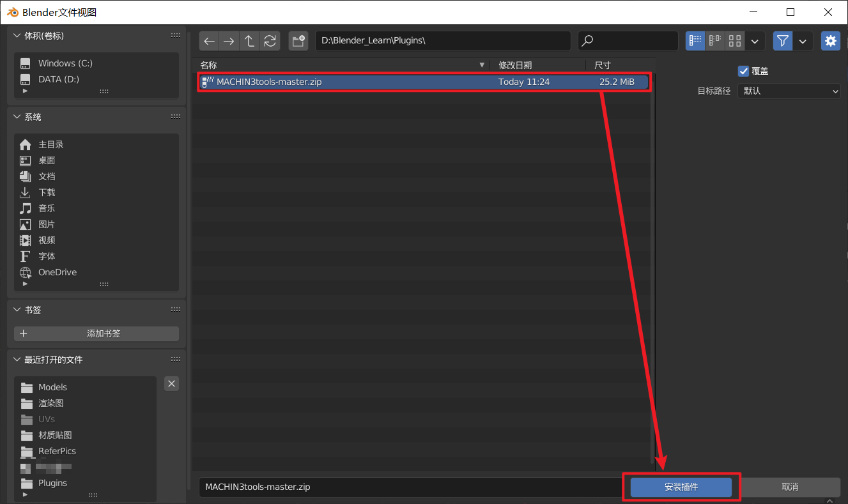848x504 pixels.
Task: Create a new folder
Action: [x=298, y=41]
